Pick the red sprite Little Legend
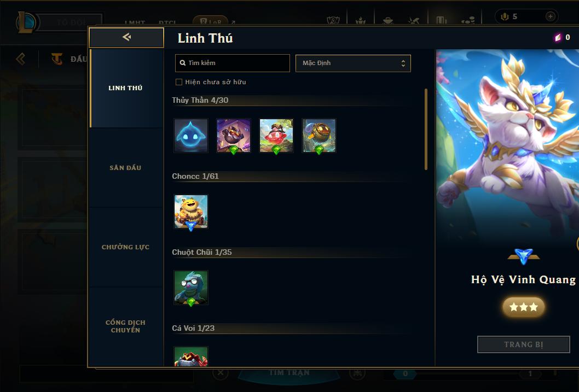The width and height of the screenshot is (579, 392). pos(276,136)
